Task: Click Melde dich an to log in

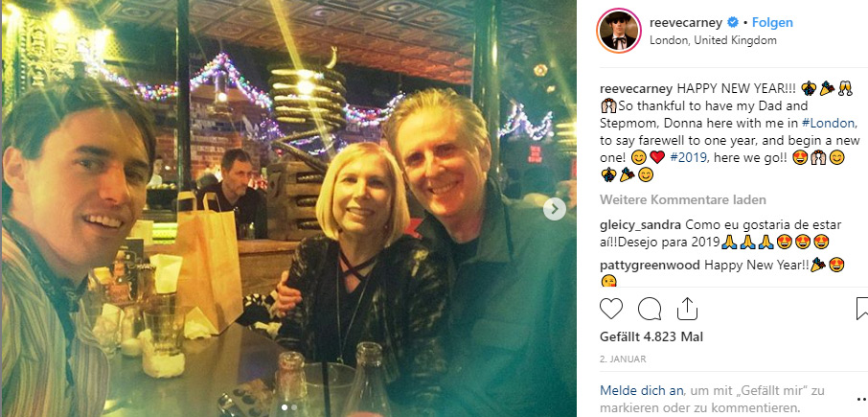Action: 642,391
